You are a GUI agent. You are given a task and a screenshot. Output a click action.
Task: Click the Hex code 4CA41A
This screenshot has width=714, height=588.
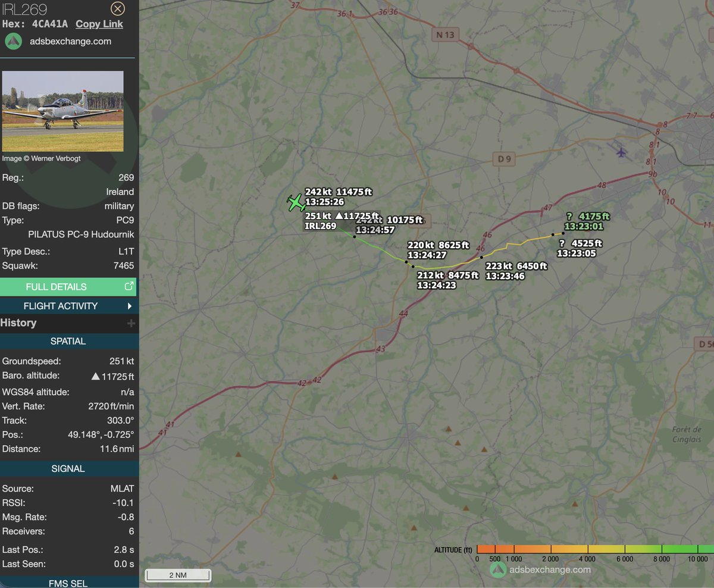coord(50,24)
